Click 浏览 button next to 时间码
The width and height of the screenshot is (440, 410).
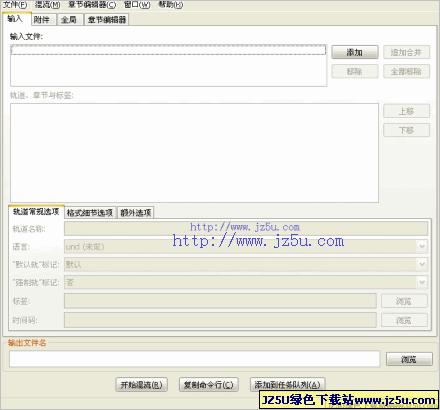404,320
